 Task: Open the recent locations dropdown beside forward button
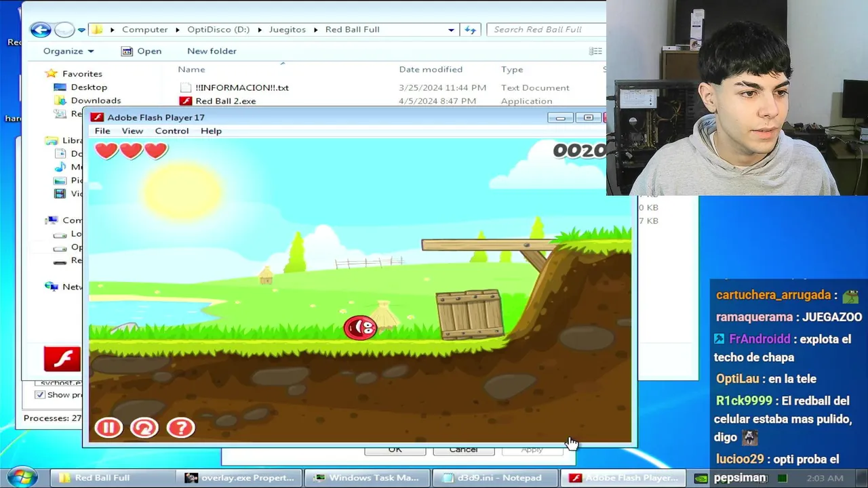[x=81, y=30]
